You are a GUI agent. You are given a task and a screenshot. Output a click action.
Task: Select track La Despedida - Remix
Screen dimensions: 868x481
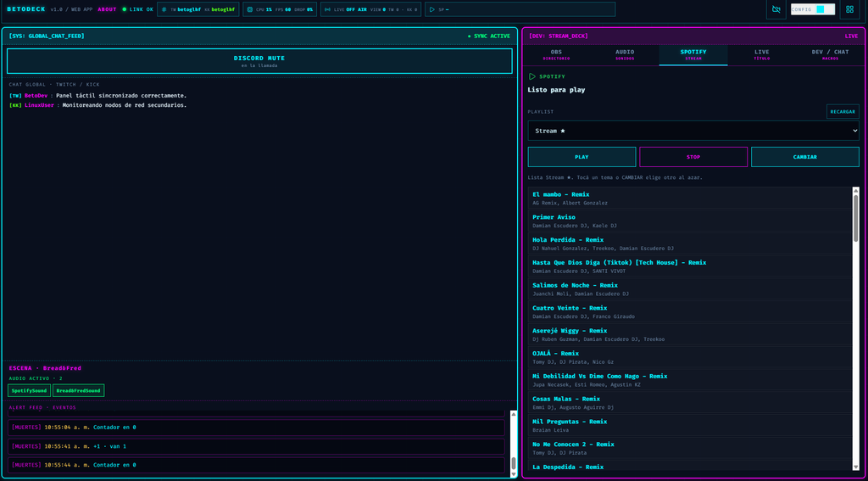pos(690,466)
